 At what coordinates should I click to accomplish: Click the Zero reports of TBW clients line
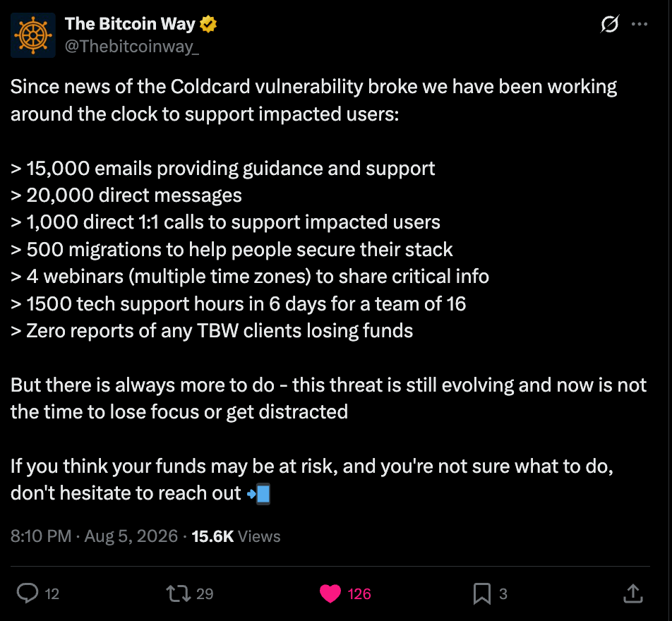[x=212, y=331]
